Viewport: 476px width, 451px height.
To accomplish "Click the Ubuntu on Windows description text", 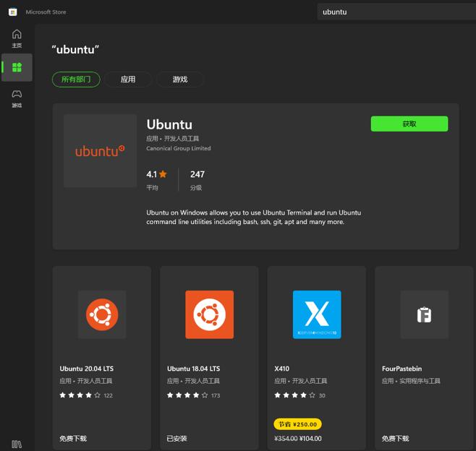I will coord(253,217).
